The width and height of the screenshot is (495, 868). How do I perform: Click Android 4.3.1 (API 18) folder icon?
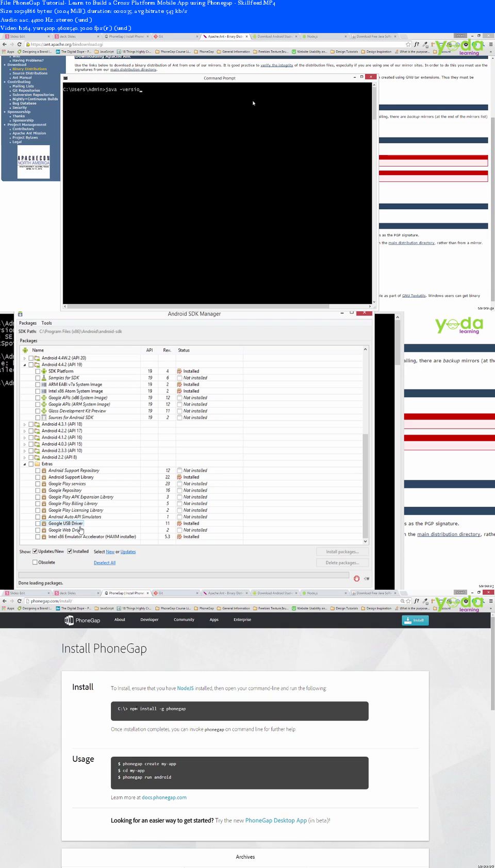click(38, 424)
